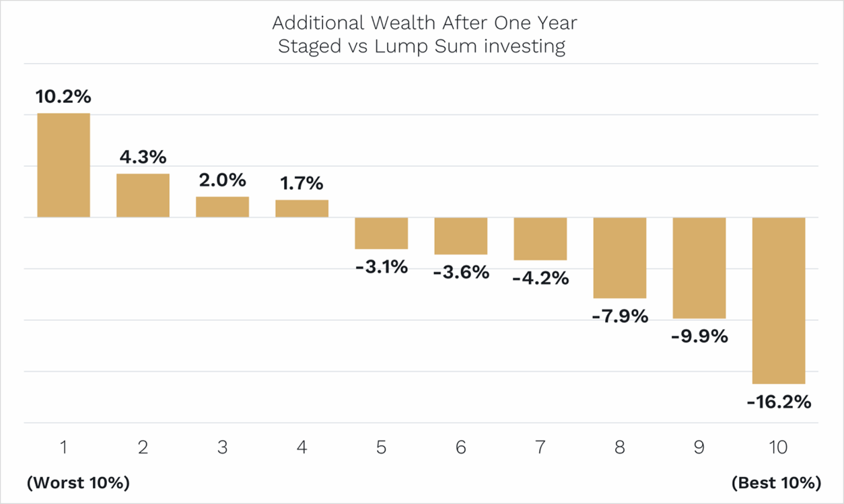Click the x-axis label "10"

pos(778,447)
